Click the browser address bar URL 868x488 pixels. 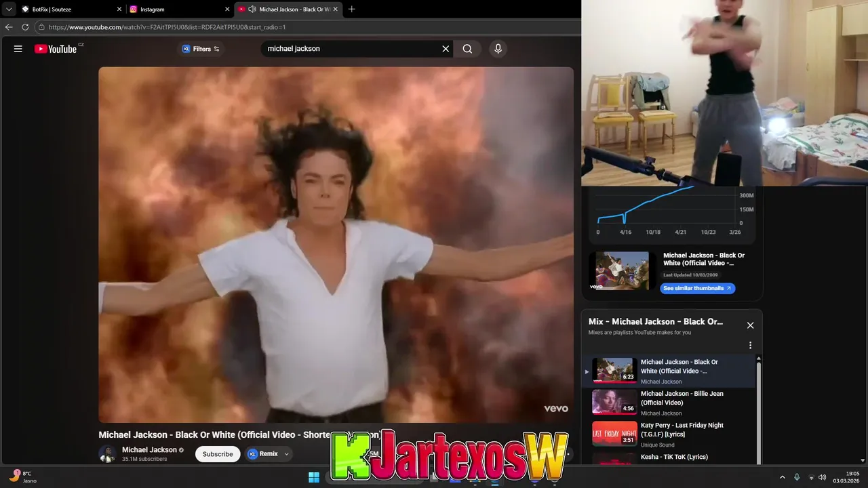pyautogui.click(x=167, y=27)
